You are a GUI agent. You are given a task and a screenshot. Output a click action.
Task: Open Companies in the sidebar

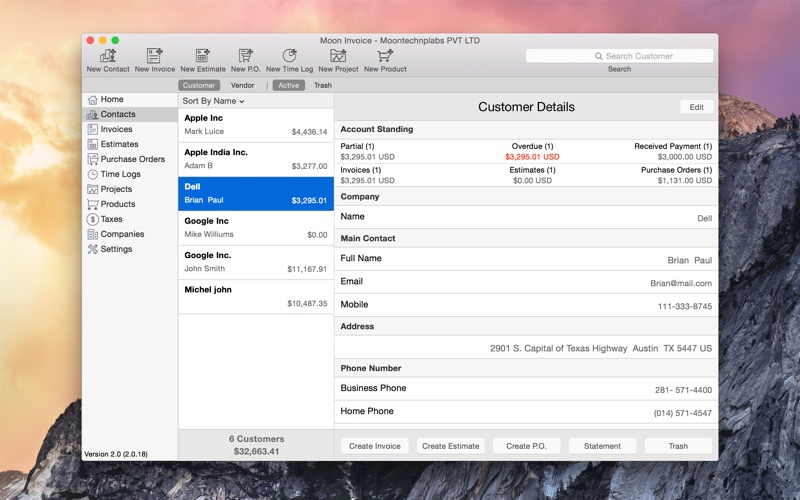click(130, 234)
